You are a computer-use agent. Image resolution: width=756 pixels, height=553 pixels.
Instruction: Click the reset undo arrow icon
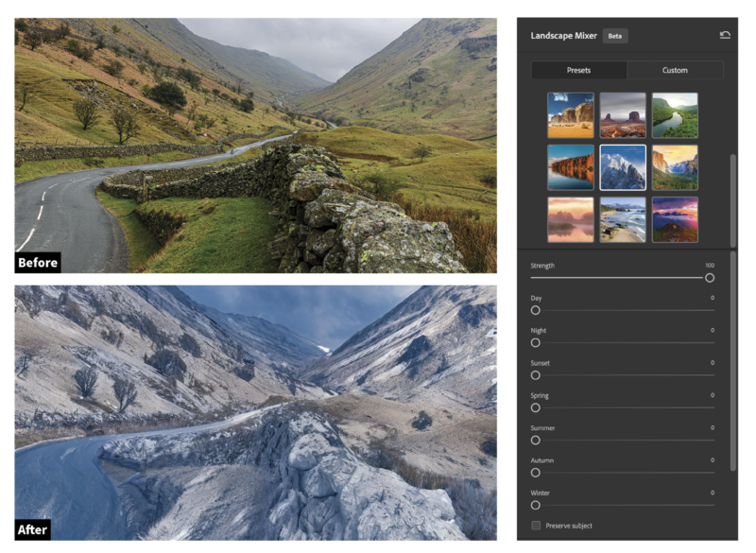tap(725, 35)
